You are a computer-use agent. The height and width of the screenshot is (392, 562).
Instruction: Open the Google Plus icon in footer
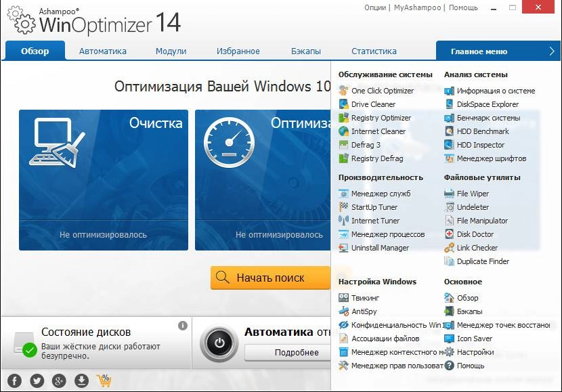coord(59,380)
